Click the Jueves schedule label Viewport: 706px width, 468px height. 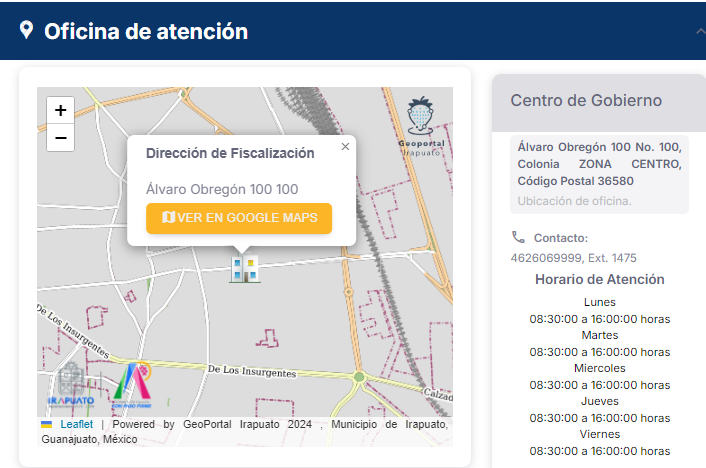pos(599,401)
